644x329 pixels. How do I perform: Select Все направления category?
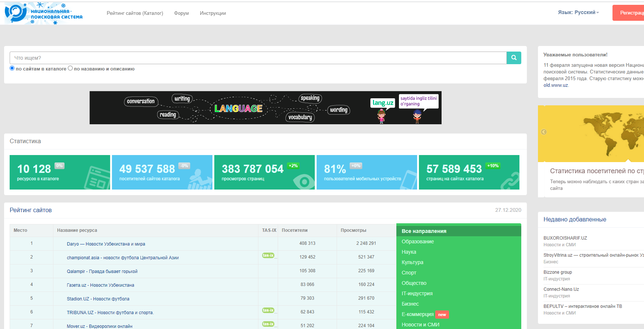click(x=459, y=231)
